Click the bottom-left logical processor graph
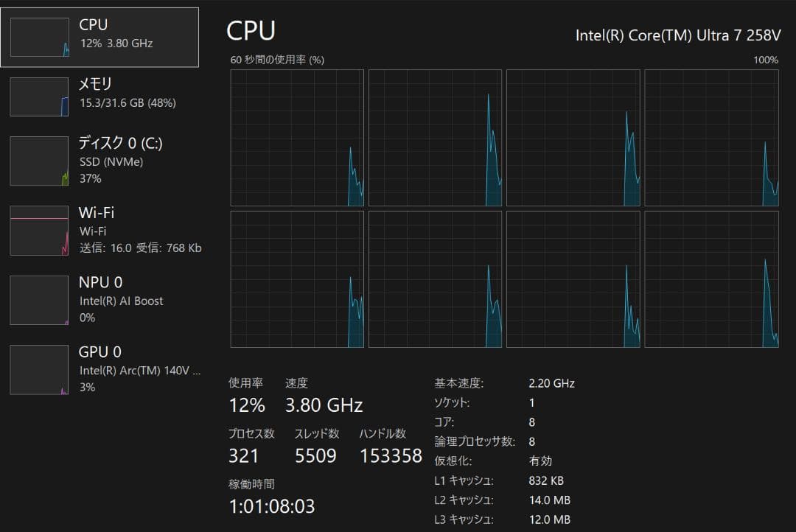The image size is (796, 532). pos(297,279)
